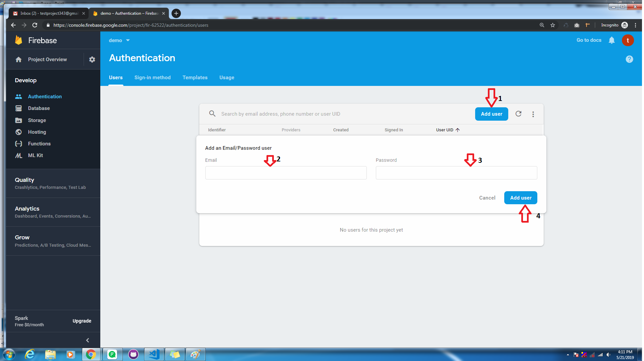Click the refresh users icon

(x=518, y=114)
